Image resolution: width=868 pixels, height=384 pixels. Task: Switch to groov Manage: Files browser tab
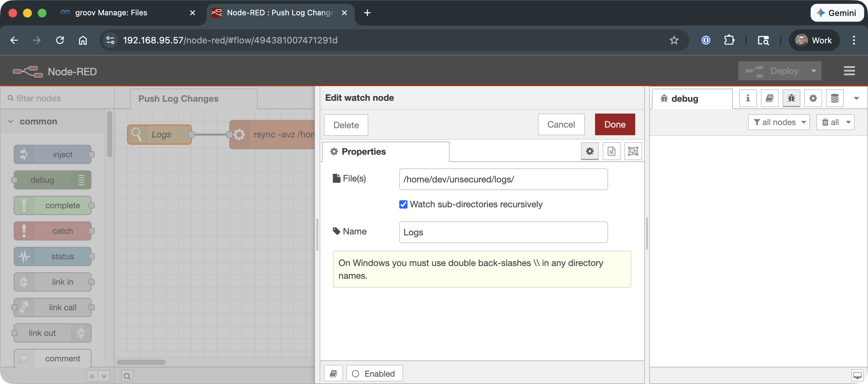click(111, 13)
